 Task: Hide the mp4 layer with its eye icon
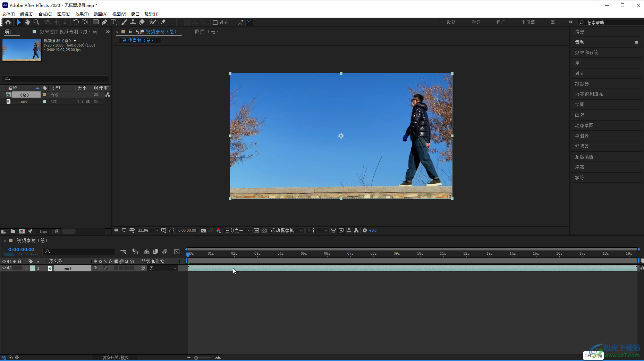(x=4, y=268)
